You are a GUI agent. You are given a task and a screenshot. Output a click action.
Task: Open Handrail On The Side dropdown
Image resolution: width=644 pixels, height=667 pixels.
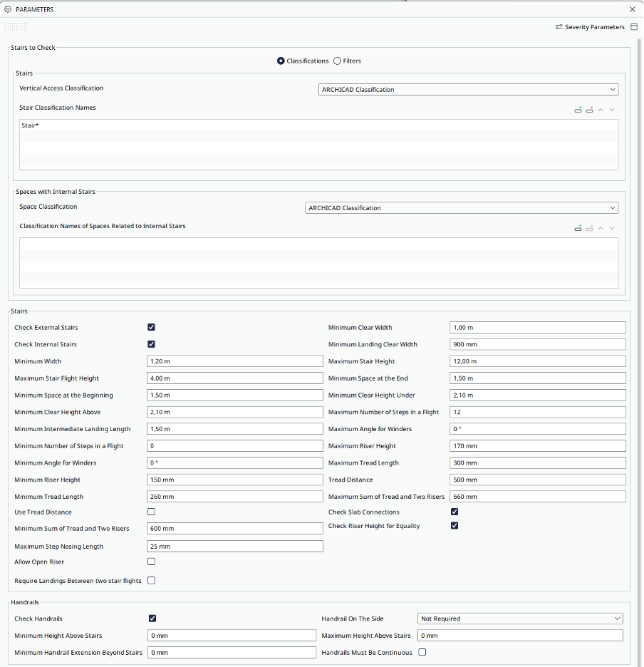pyautogui.click(x=519, y=619)
